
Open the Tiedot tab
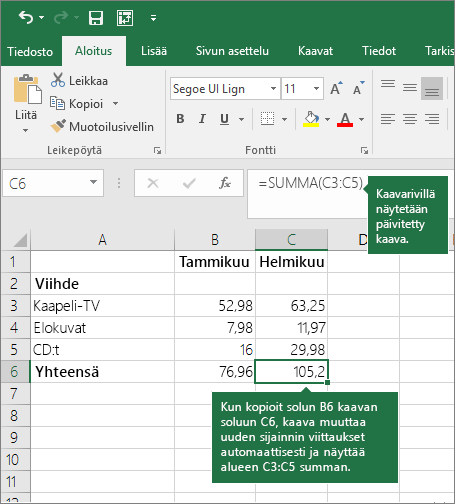[379, 51]
